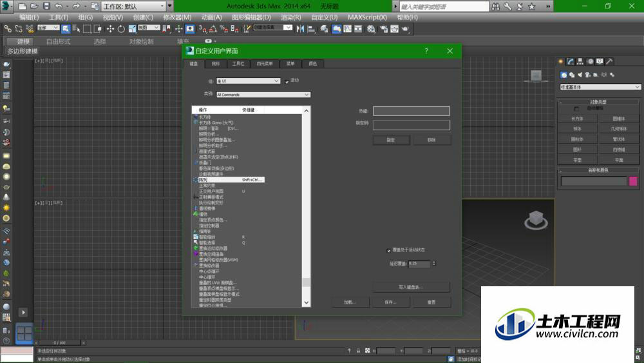Screen dimensions: 644x363
Task: Click the 加载 load button
Action: [x=350, y=302]
